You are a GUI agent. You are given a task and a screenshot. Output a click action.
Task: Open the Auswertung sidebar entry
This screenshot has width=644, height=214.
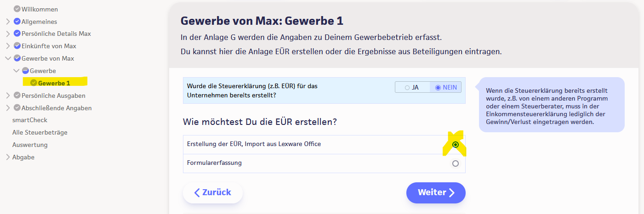click(30, 145)
